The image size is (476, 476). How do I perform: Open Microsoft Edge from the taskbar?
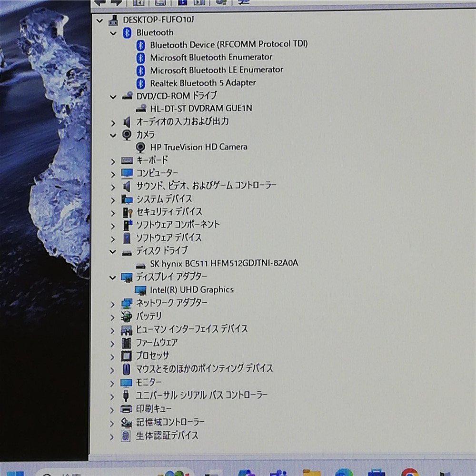pyautogui.click(x=342, y=474)
